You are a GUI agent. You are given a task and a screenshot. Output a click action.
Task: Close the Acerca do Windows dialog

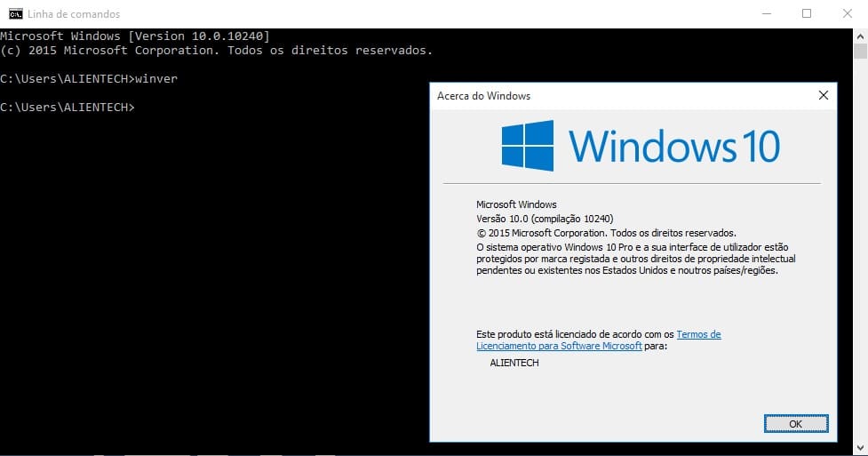824,95
